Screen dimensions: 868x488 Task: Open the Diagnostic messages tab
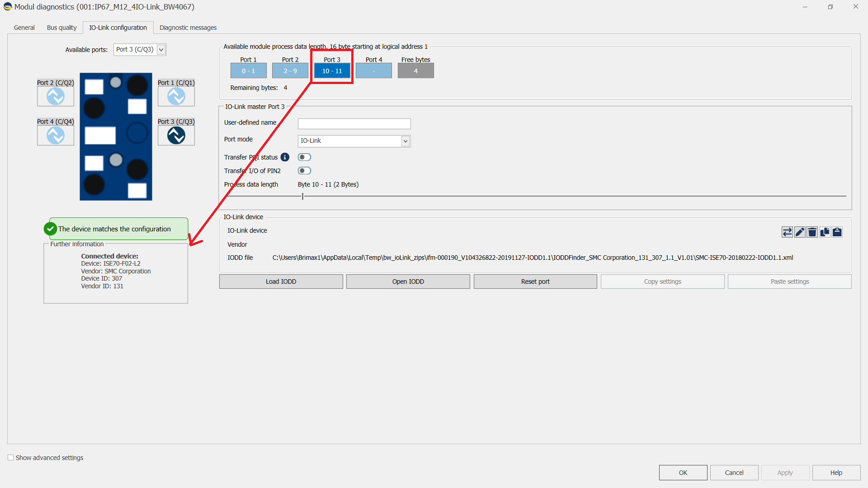[x=188, y=28]
